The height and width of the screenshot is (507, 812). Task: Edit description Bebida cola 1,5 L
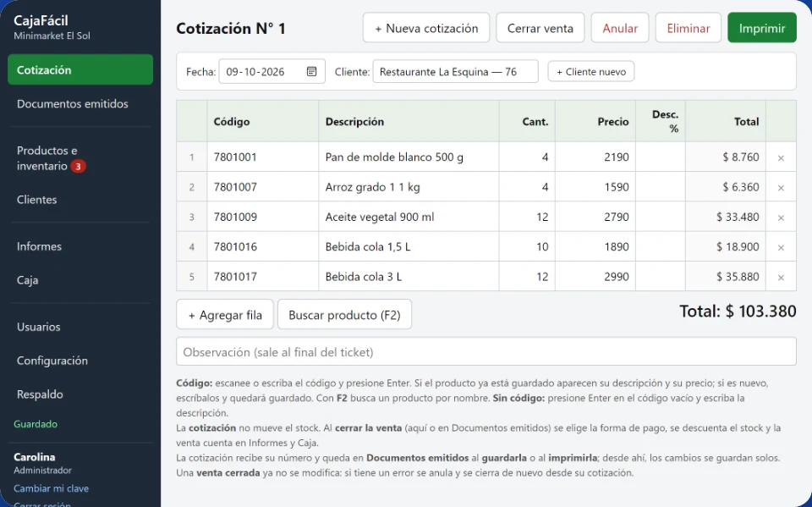(409, 247)
